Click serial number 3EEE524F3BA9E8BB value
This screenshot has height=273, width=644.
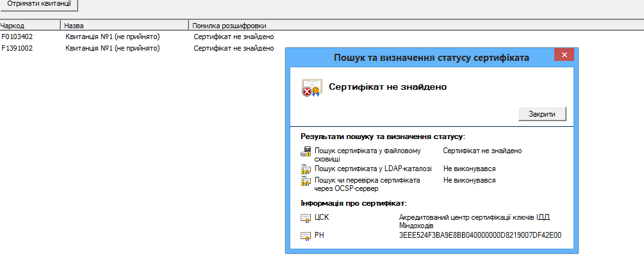[480, 235]
